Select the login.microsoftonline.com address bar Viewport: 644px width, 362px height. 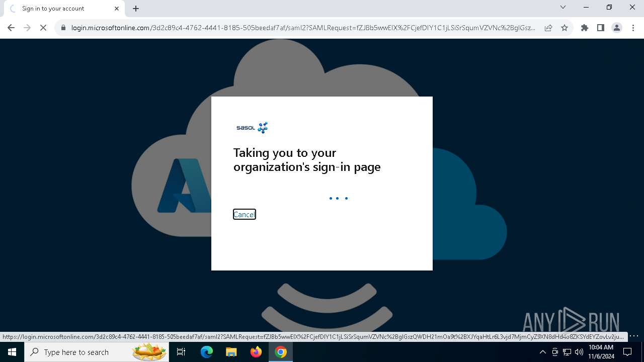(303, 28)
